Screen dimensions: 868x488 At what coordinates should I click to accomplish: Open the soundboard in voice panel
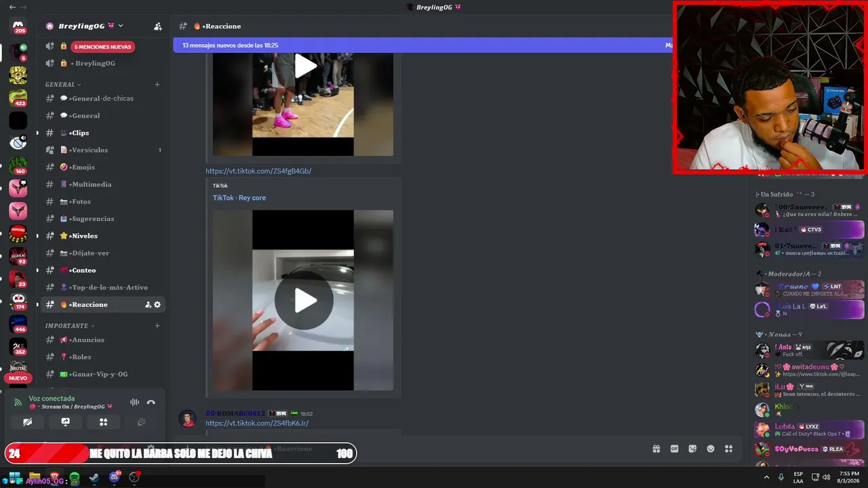141,422
